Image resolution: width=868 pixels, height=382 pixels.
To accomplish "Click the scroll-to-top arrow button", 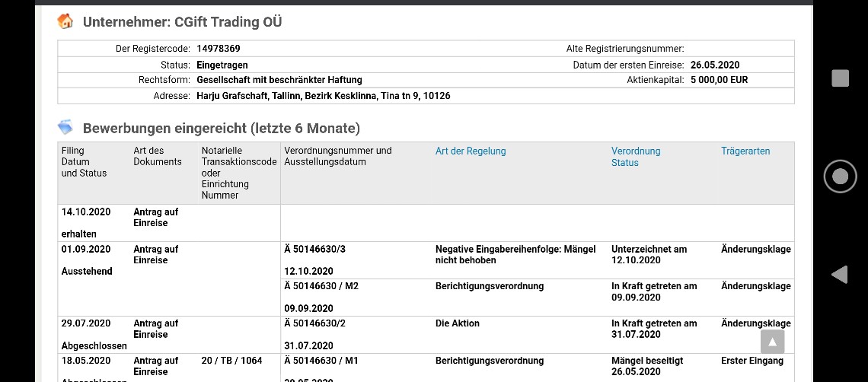I will 771,342.
